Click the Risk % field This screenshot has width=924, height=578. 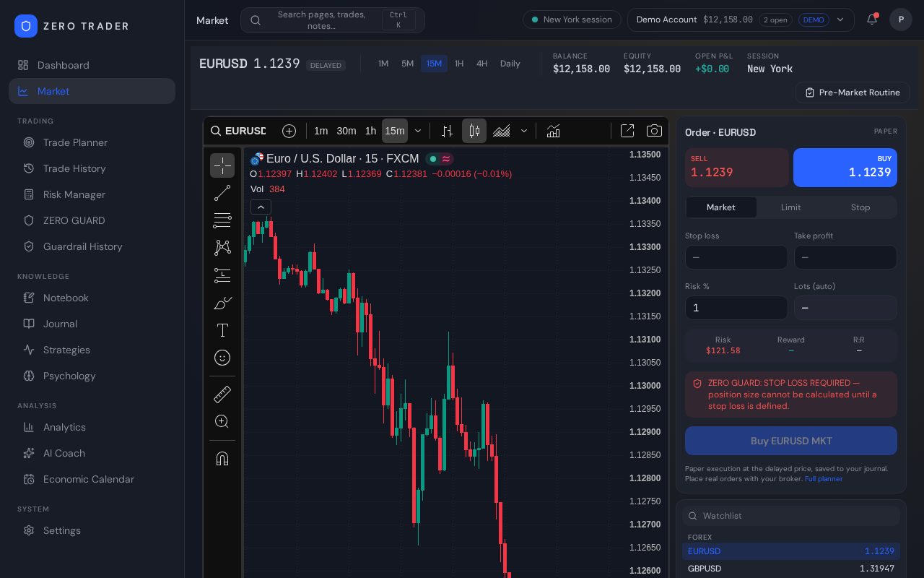coord(736,308)
